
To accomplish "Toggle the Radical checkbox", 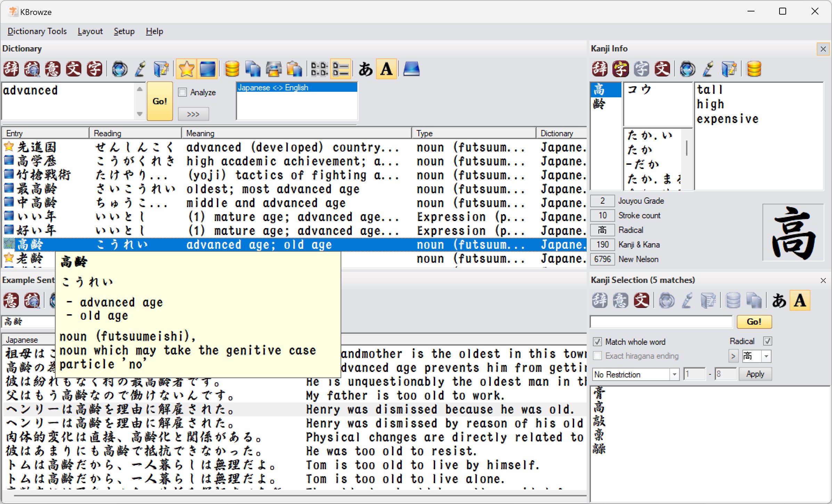I will pyautogui.click(x=768, y=341).
